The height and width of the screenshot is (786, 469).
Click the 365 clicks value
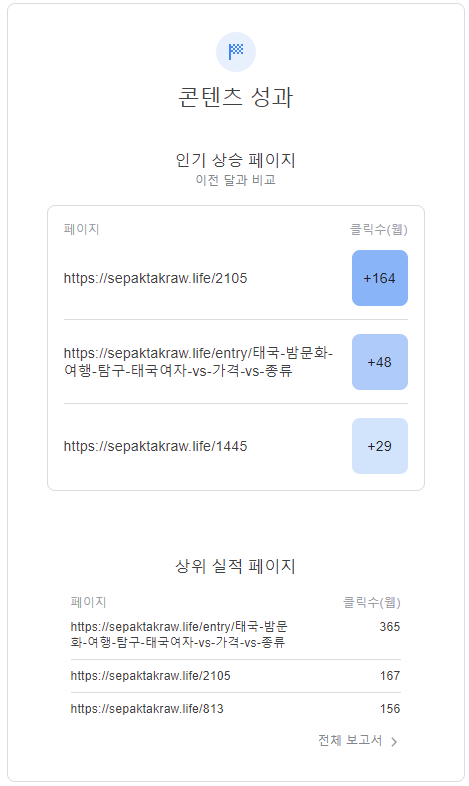coord(390,627)
